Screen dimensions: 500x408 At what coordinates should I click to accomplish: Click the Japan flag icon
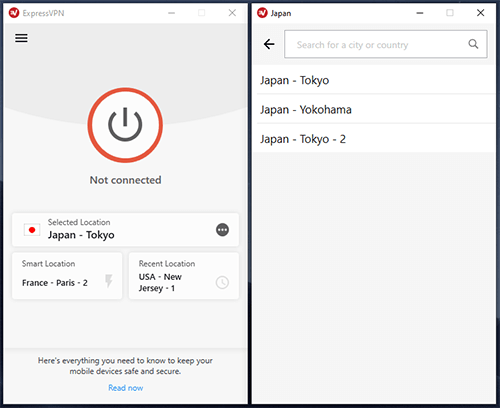[32, 230]
